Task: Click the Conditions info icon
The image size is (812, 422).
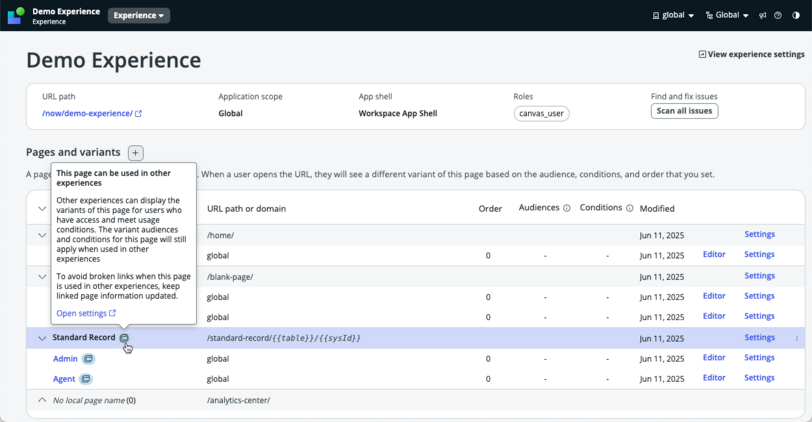Action: tap(629, 208)
